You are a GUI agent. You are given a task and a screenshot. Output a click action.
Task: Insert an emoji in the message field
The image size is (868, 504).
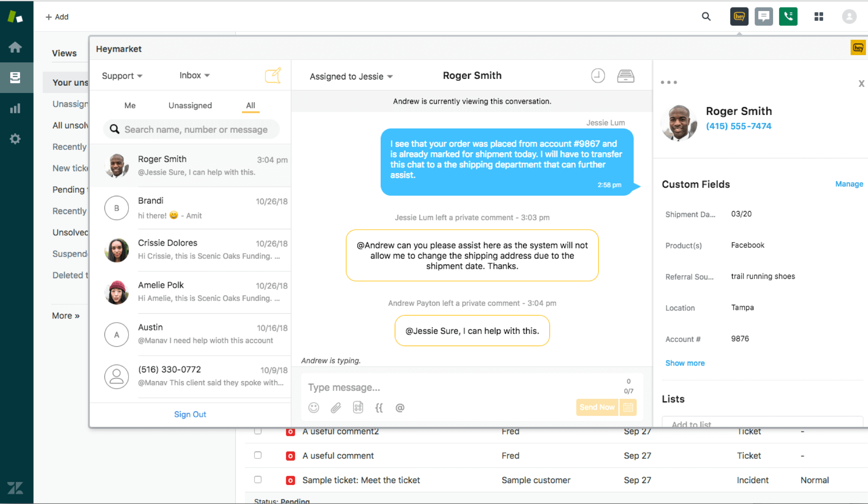pyautogui.click(x=313, y=407)
